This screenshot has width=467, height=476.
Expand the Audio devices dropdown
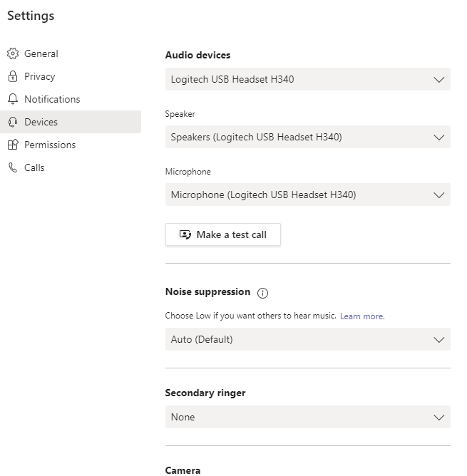(x=307, y=79)
